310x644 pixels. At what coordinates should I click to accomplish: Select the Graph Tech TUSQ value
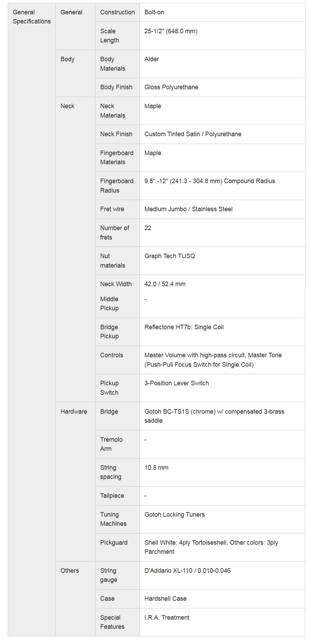click(x=169, y=256)
